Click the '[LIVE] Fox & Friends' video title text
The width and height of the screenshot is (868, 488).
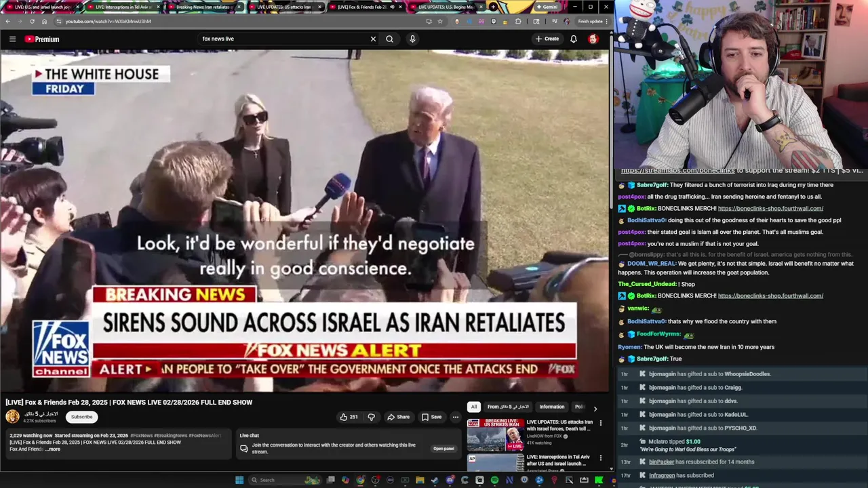[129, 402]
